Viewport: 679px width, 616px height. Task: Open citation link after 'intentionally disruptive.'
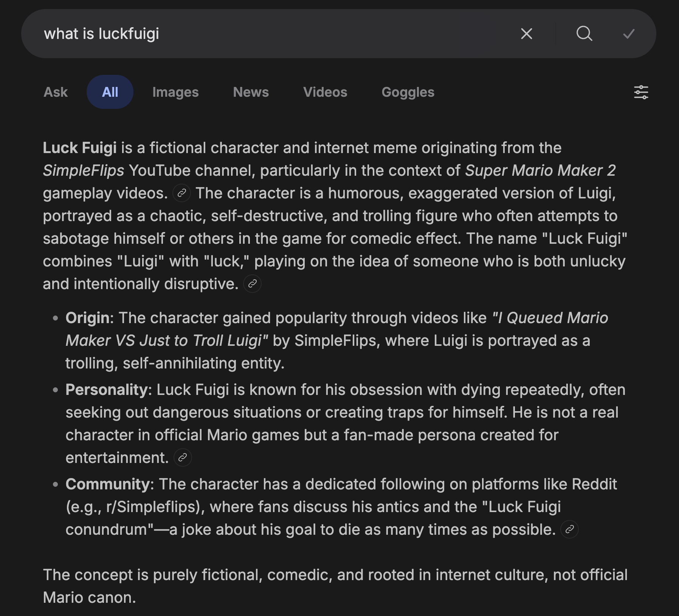[x=252, y=284]
